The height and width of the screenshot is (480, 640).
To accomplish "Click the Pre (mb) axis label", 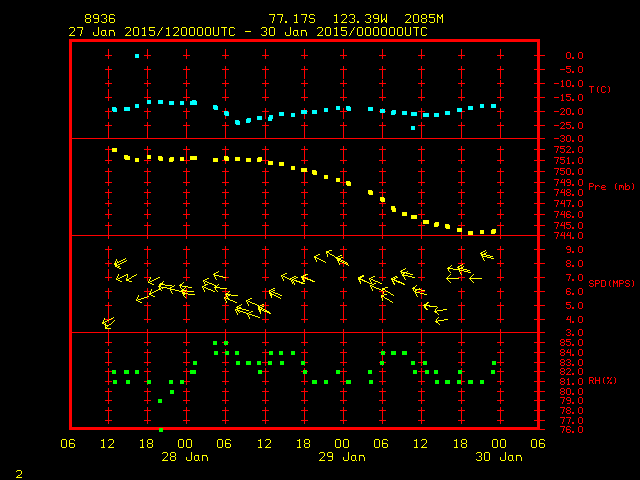I will (611, 187).
